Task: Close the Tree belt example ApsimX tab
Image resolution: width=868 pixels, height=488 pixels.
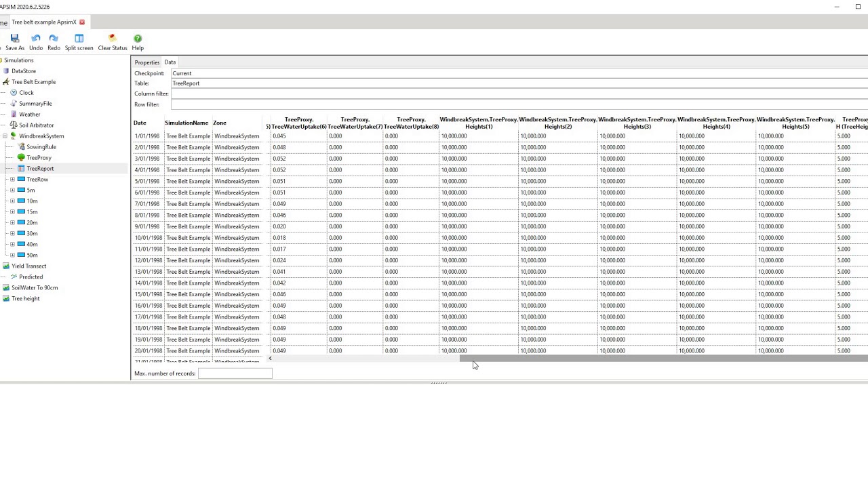Action: [x=82, y=22]
